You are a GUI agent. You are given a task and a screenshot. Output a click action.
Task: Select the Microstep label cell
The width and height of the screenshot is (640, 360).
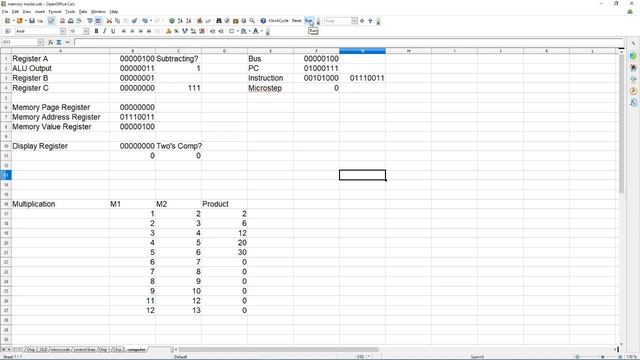pos(270,88)
